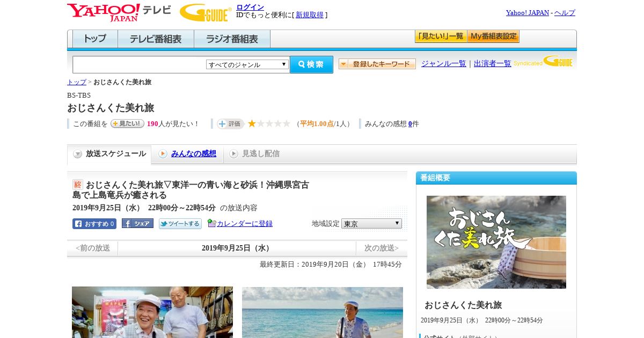This screenshot has height=338, width=644.
Task: Tweet the program with ツイートする
Action: click(180, 224)
